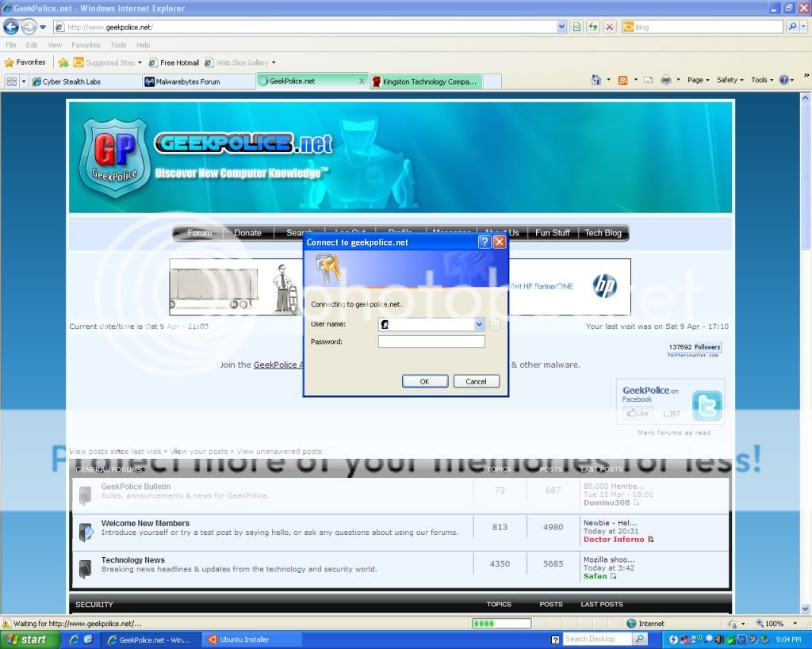Open the View menu
812x649 pixels.
click(55, 45)
